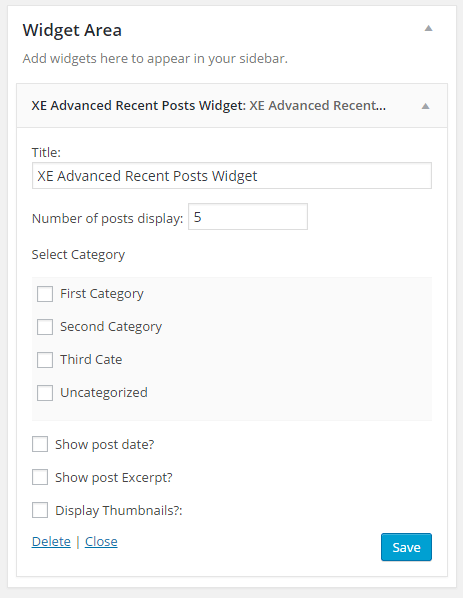
Task: Enable Show post date option
Action: point(40,444)
